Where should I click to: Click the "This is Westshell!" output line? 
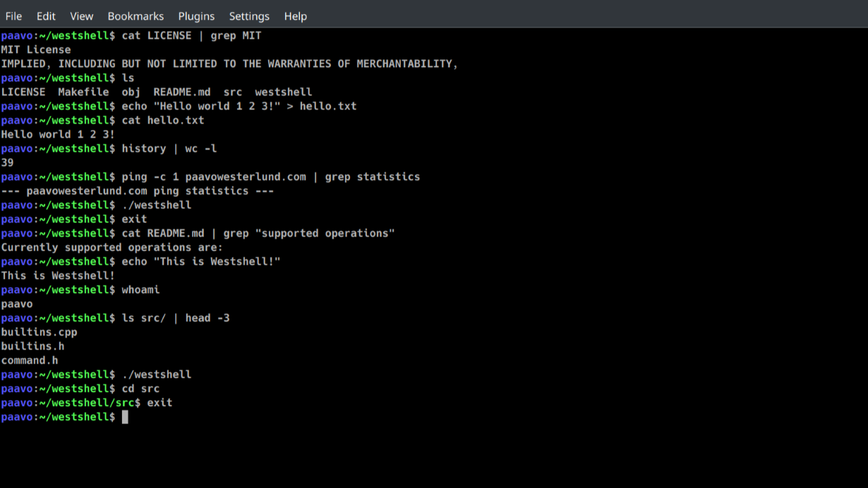point(58,275)
